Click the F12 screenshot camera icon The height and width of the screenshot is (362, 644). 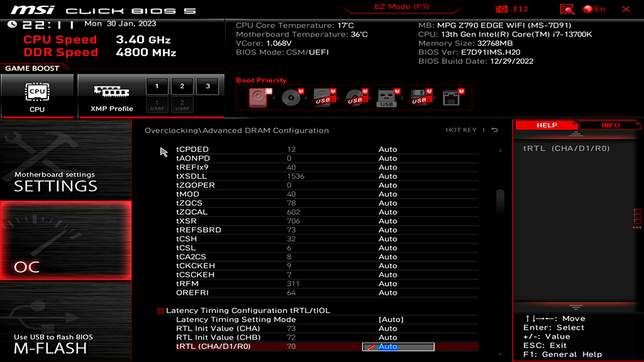pos(503,8)
